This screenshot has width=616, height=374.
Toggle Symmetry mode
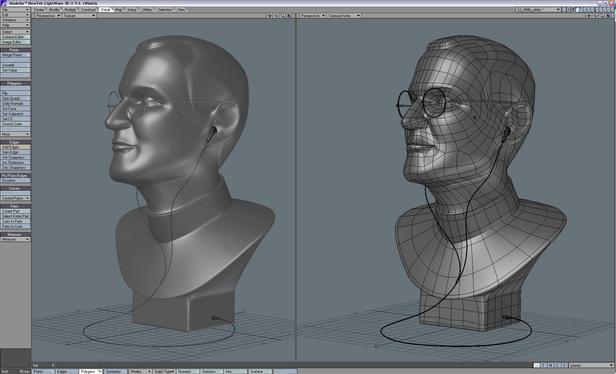coord(115,371)
